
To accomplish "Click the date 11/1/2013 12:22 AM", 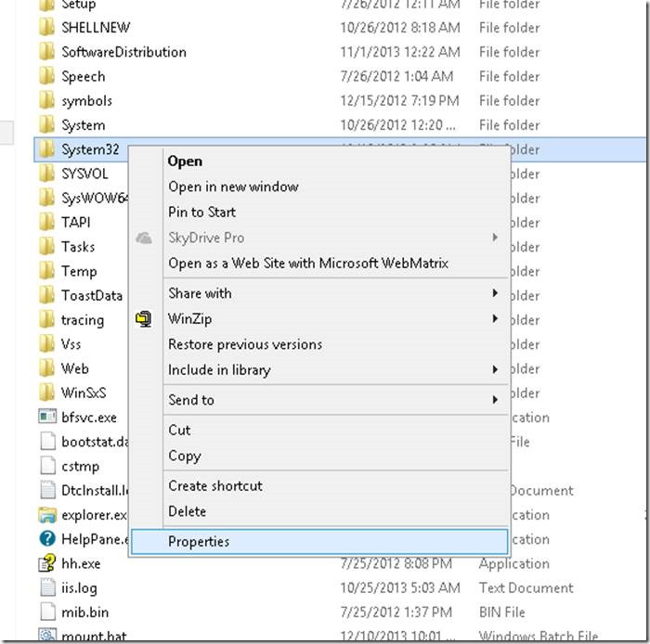I will (x=400, y=52).
